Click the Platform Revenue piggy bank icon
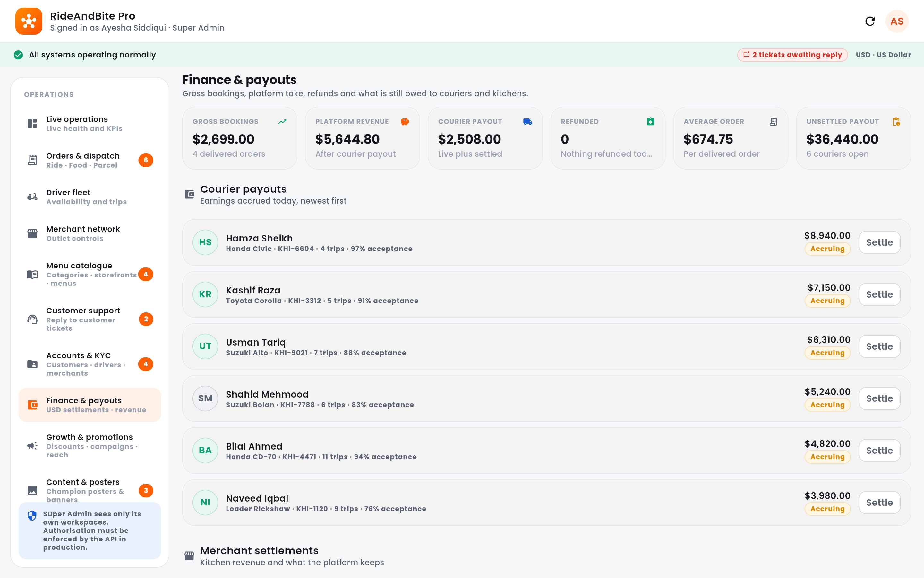The image size is (924, 578). tap(405, 122)
